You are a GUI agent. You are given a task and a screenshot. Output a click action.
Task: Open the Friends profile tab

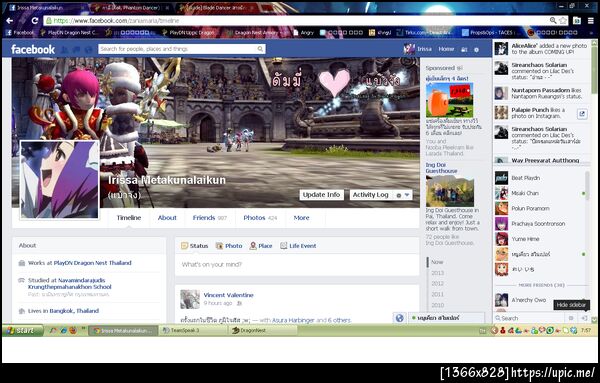click(x=210, y=218)
